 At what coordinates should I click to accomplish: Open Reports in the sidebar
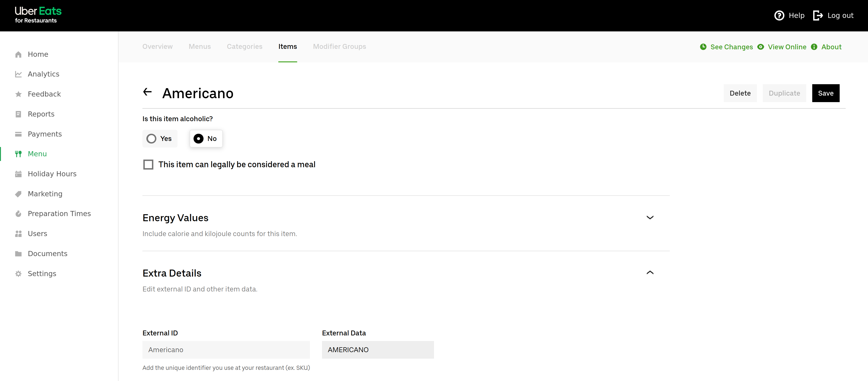[x=41, y=114]
